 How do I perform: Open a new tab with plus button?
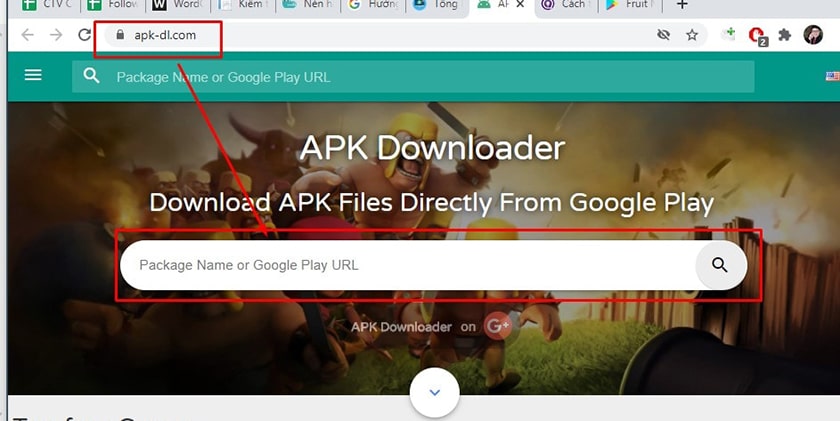point(682,5)
